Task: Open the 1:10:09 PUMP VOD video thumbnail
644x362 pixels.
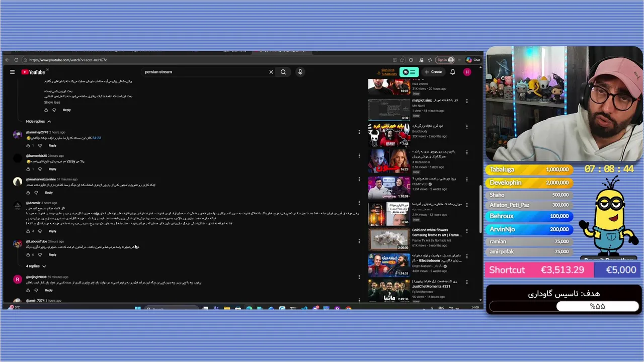Action: pos(389,188)
